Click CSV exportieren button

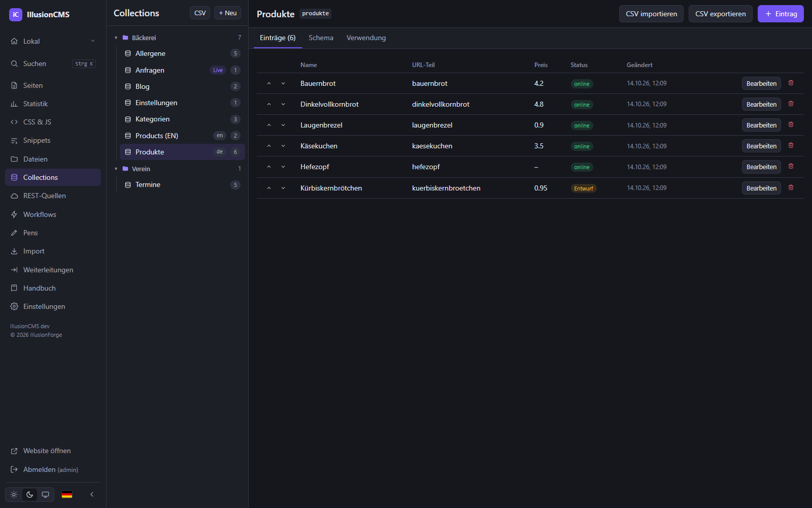click(720, 14)
